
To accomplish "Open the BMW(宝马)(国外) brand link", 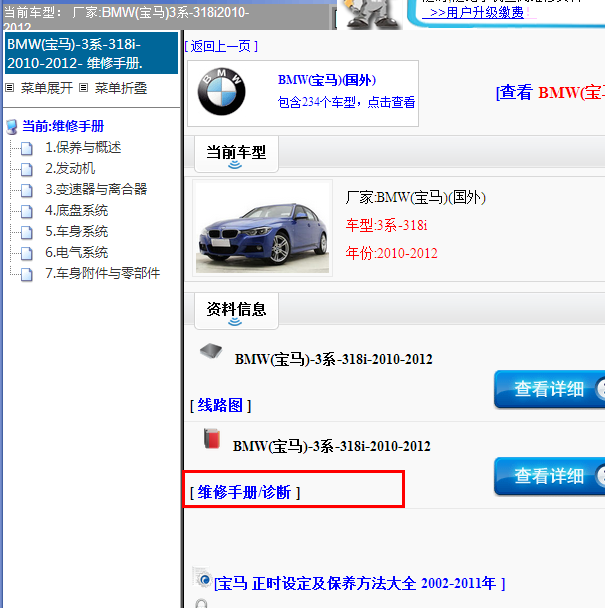I will click(x=327, y=80).
